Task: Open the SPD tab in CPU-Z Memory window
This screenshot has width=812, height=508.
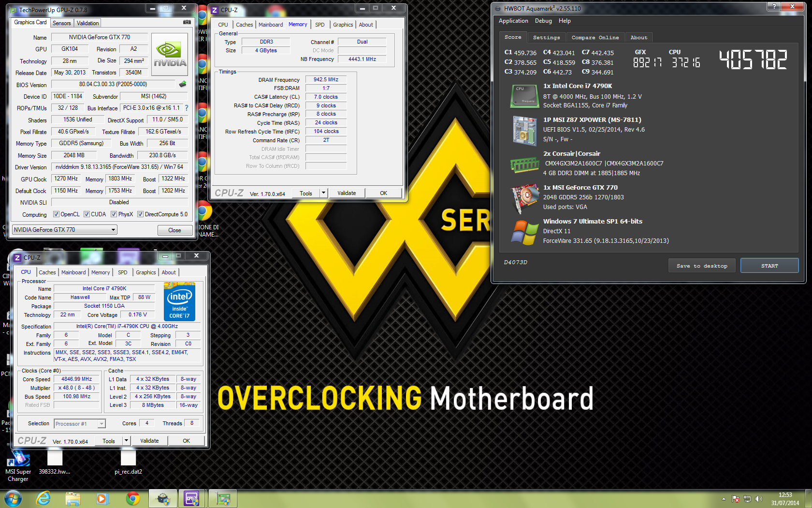Action: [x=320, y=25]
